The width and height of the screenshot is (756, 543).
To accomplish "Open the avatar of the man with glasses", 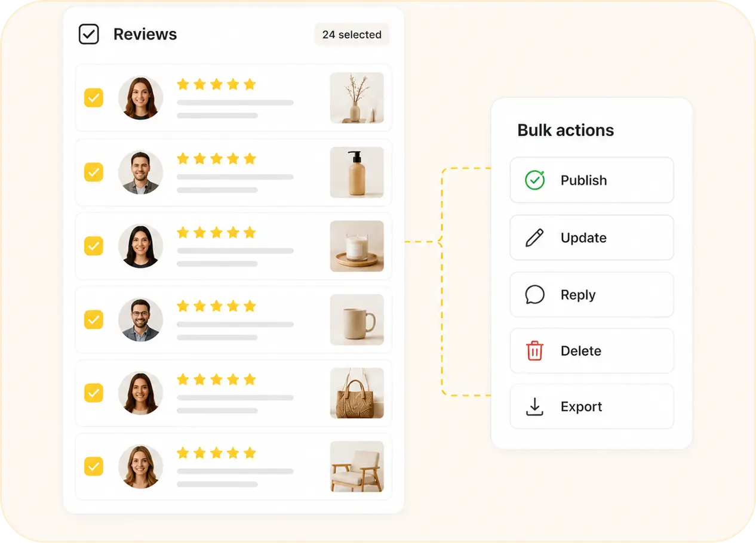I will 140,319.
